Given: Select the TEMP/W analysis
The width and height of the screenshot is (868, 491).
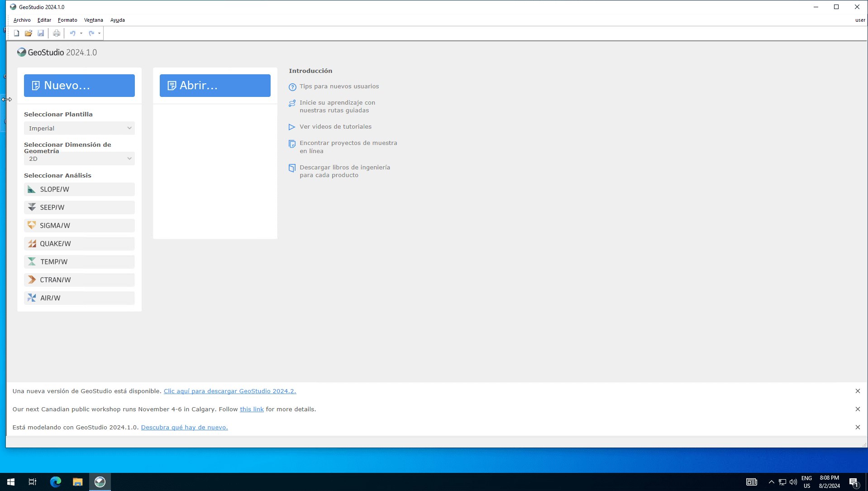Looking at the screenshot, I should pos(79,262).
